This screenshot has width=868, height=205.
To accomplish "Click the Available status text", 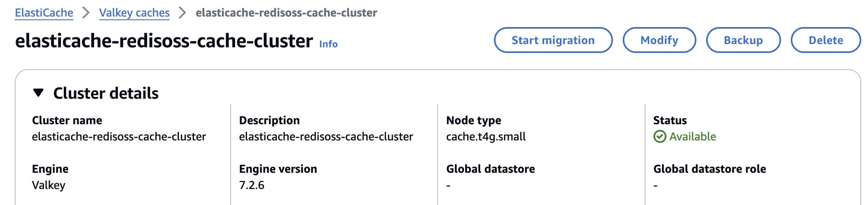I will coord(692,137).
